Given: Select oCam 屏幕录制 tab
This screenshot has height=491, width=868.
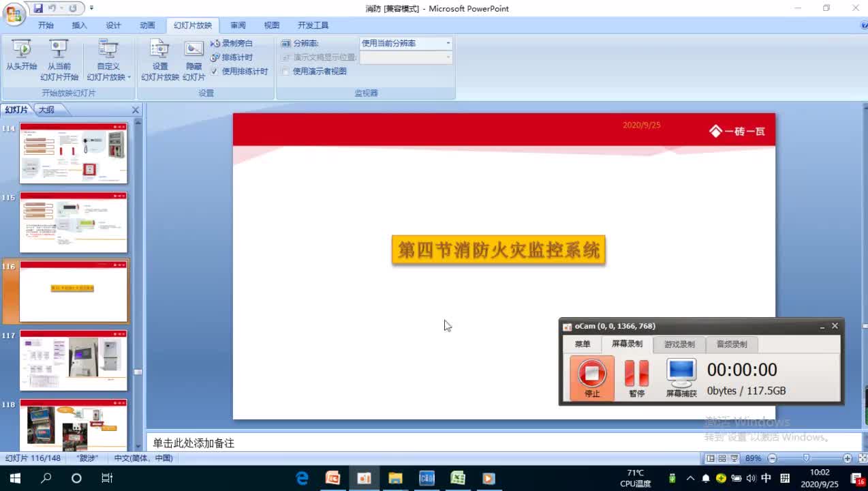Looking at the screenshot, I should (x=627, y=344).
